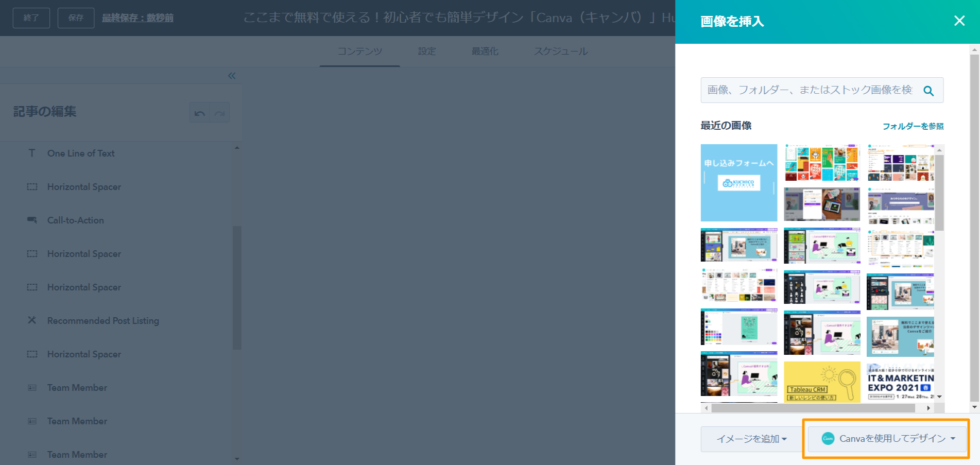Click the Recommended Post Listing icon
Viewport: 980px width, 465px height.
tap(32, 320)
